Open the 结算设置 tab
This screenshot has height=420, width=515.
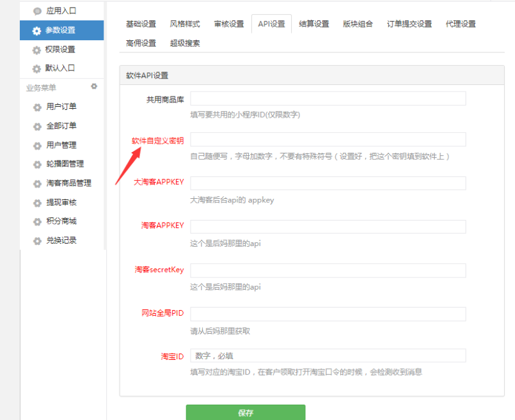click(x=314, y=24)
